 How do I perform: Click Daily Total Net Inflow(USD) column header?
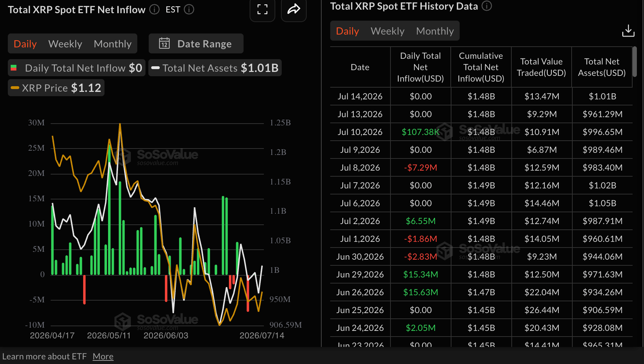(x=420, y=67)
